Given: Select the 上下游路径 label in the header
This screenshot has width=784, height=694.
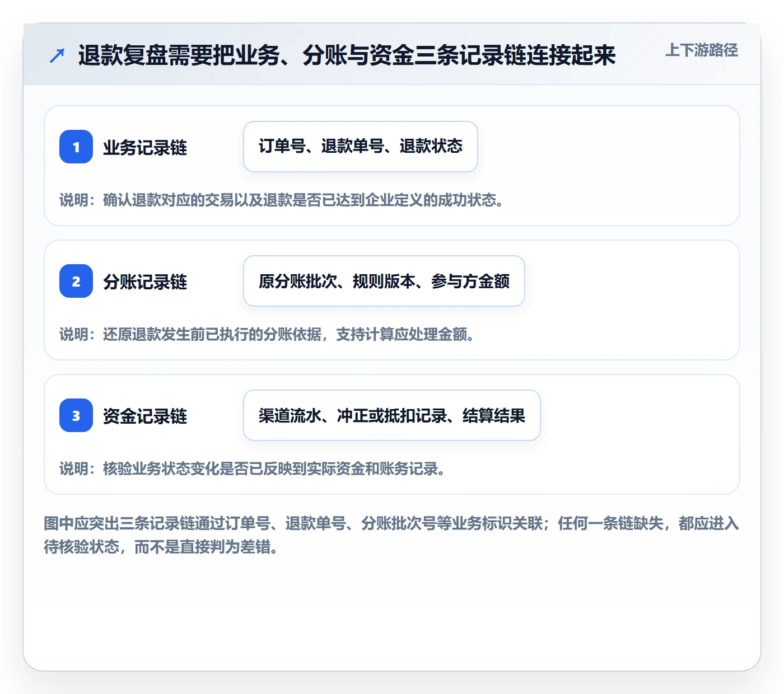Looking at the screenshot, I should click(702, 50).
